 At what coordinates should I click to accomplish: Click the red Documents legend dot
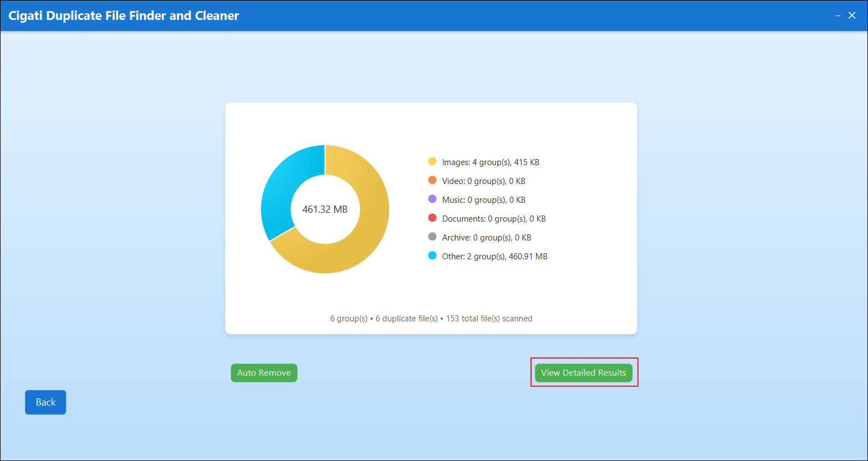point(432,218)
